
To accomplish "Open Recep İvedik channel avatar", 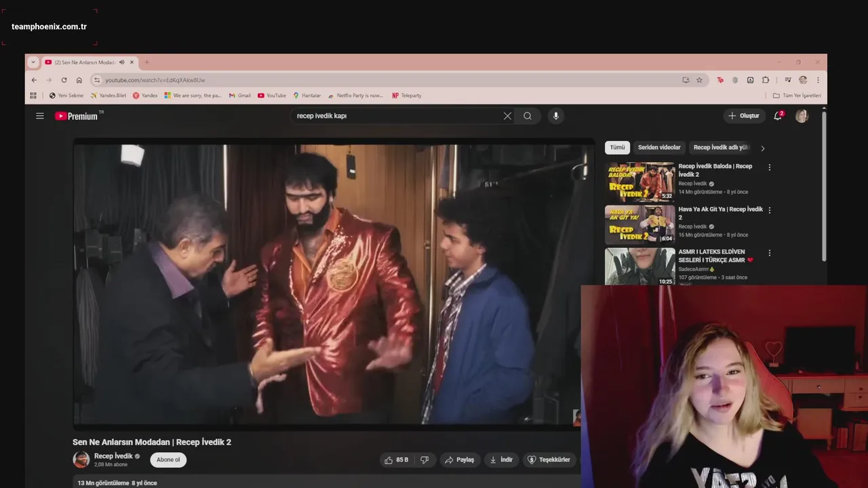I will coord(81,460).
